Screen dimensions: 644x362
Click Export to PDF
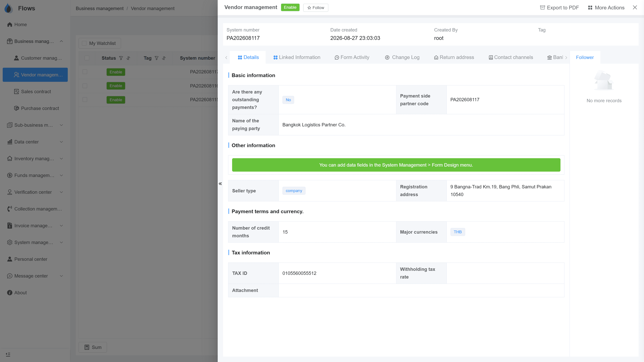pyautogui.click(x=559, y=8)
